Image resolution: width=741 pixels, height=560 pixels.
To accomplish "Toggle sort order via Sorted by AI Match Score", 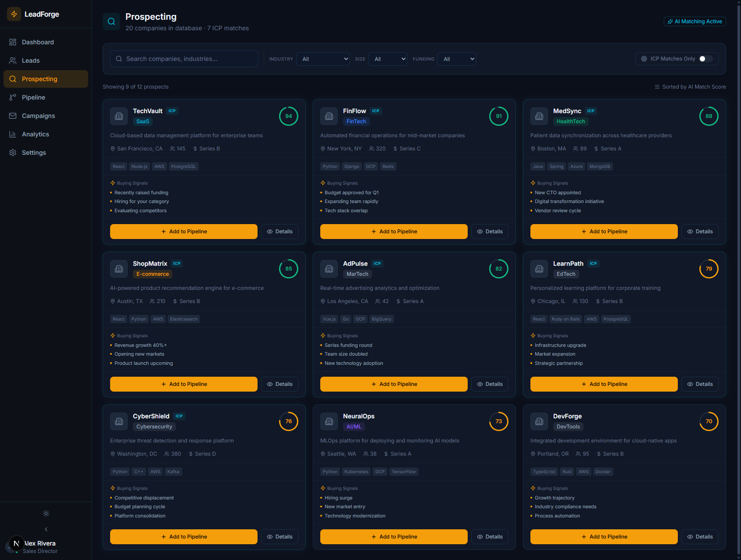I will [x=690, y=86].
